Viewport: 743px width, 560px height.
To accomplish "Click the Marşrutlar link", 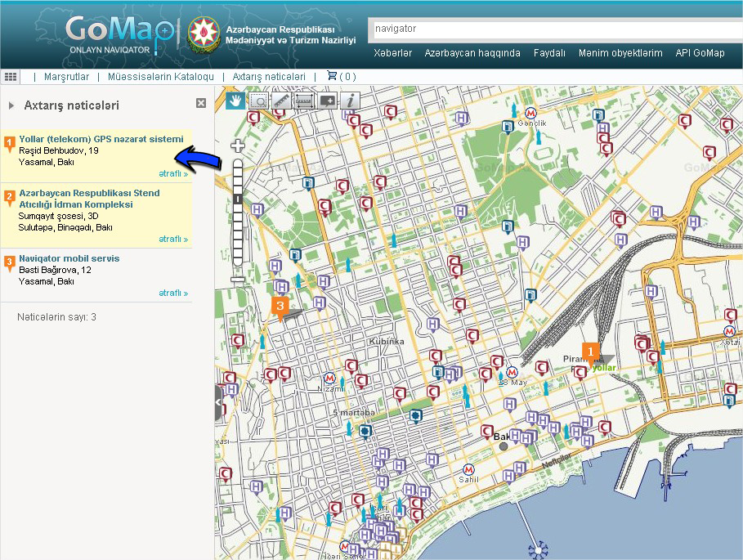I will 65,76.
